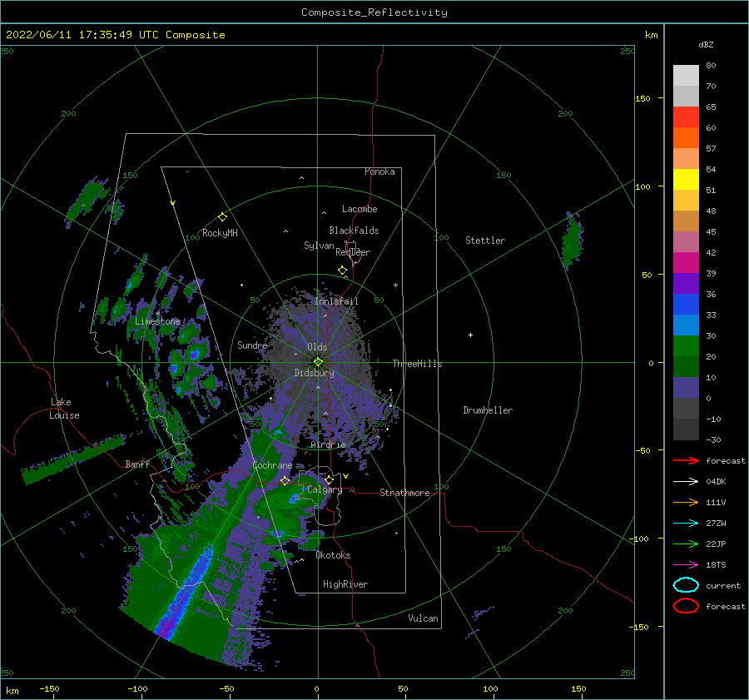Click the cyan 27ZW arrow icon

(x=686, y=523)
